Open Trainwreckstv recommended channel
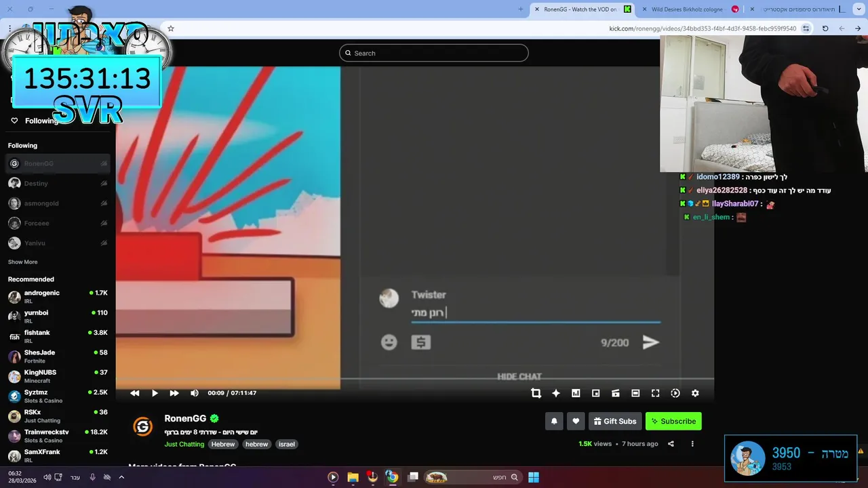This screenshot has height=488, width=868. (x=58, y=436)
